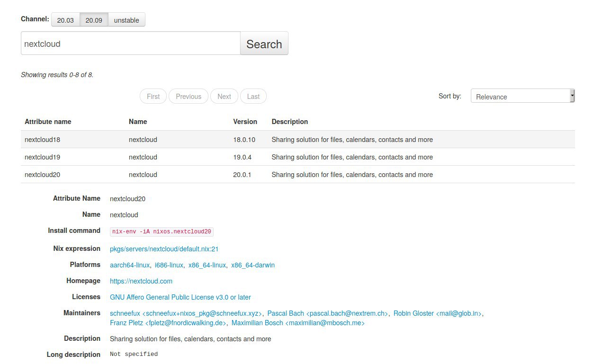
Task: Click version 19.0.4 cell
Action: point(242,157)
